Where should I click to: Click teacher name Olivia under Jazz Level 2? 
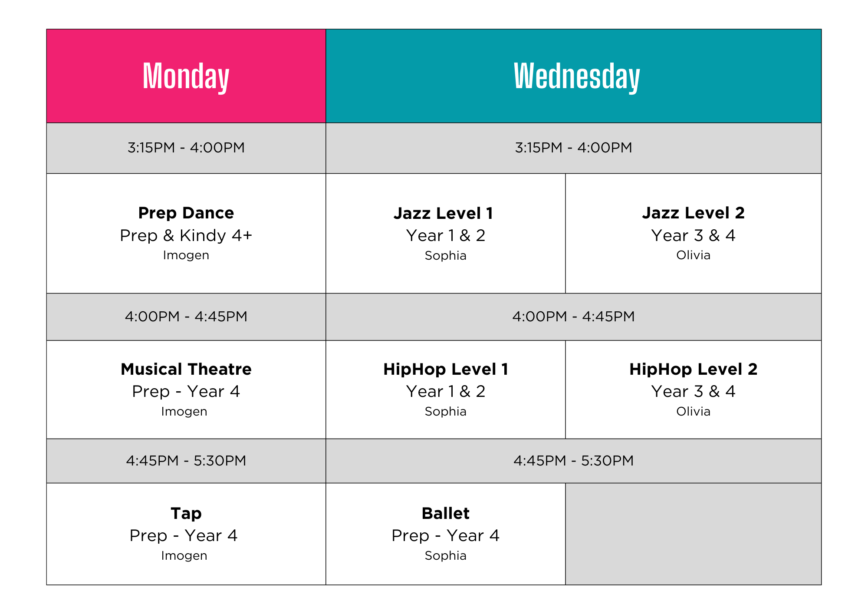[693, 255]
